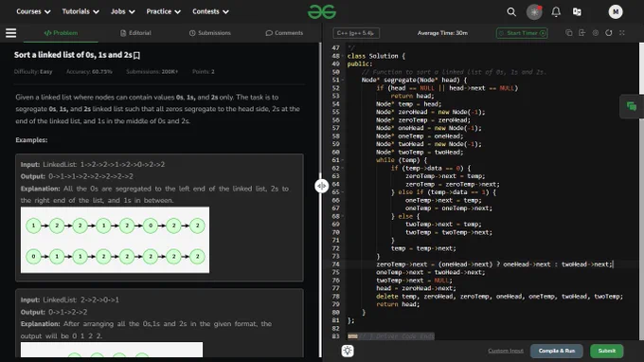Screen dimensions: 644x362
Task: Collapse code fold at line 62
Action: (344, 168)
